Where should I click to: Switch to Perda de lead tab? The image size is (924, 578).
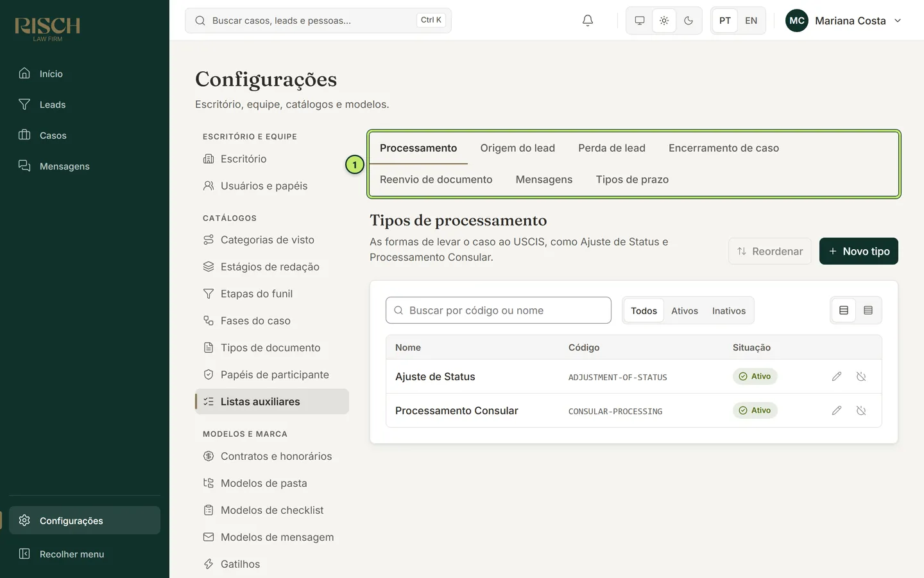612,148
